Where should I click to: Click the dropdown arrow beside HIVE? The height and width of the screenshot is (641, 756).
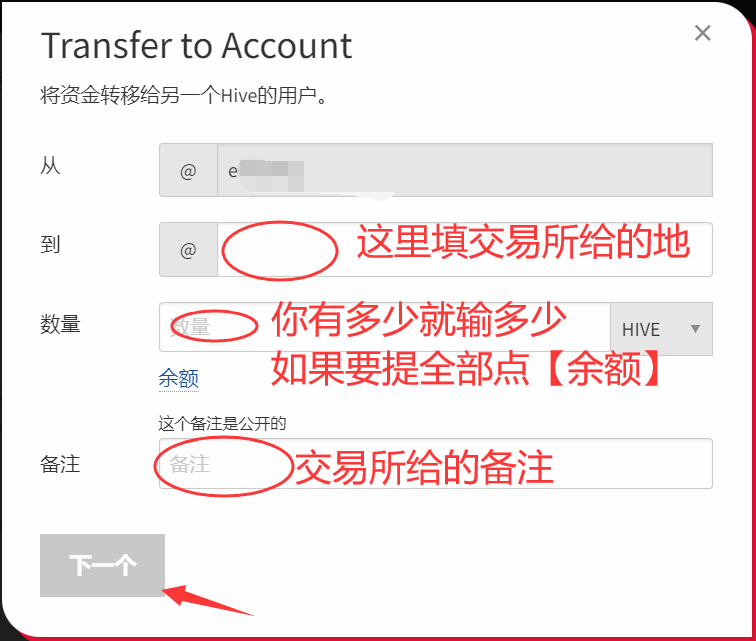(x=695, y=329)
